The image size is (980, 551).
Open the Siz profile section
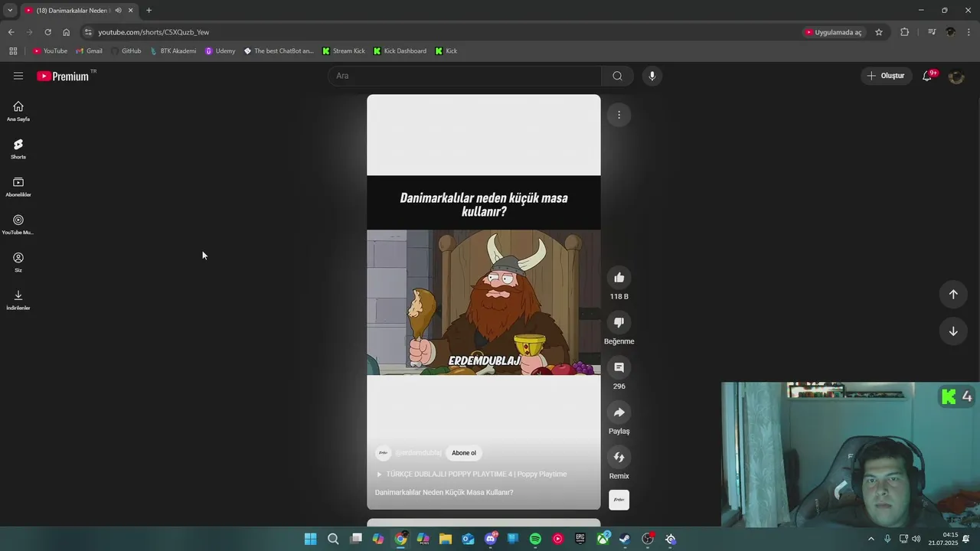click(x=18, y=262)
